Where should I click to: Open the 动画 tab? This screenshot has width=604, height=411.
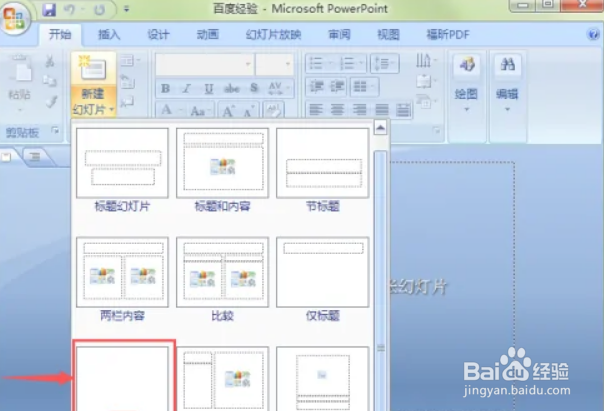click(208, 35)
